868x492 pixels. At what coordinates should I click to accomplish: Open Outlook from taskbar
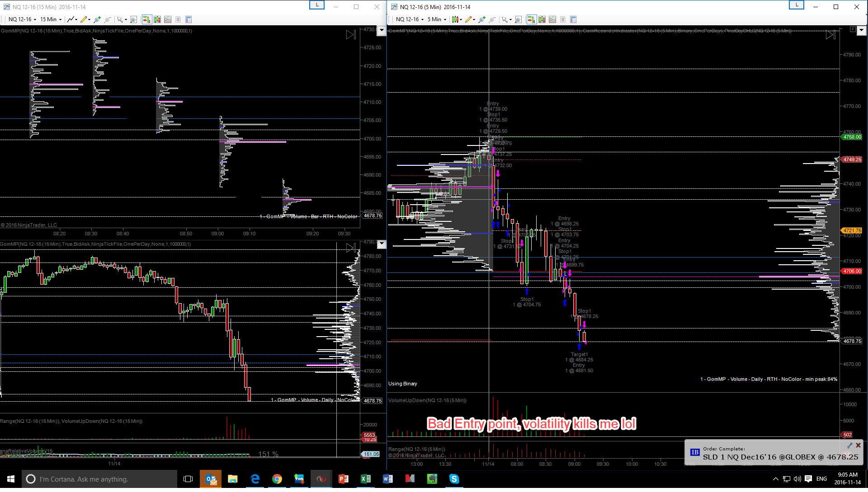[x=211, y=479]
